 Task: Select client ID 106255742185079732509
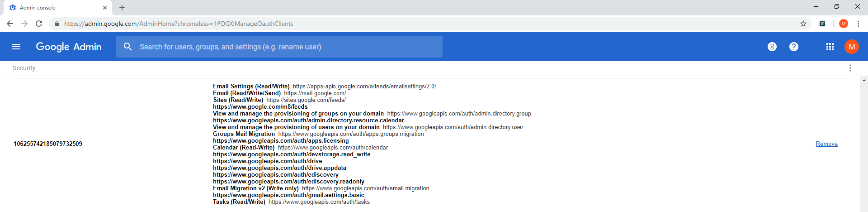pyautogui.click(x=48, y=144)
